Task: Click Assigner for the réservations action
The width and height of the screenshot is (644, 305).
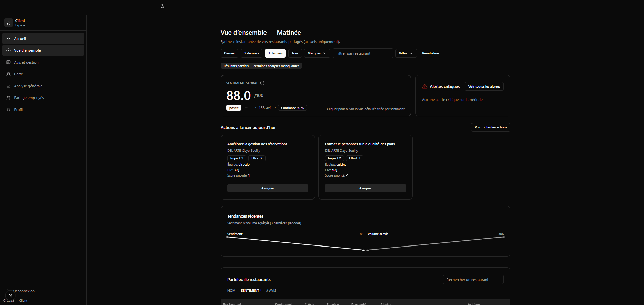Action: click(268, 188)
